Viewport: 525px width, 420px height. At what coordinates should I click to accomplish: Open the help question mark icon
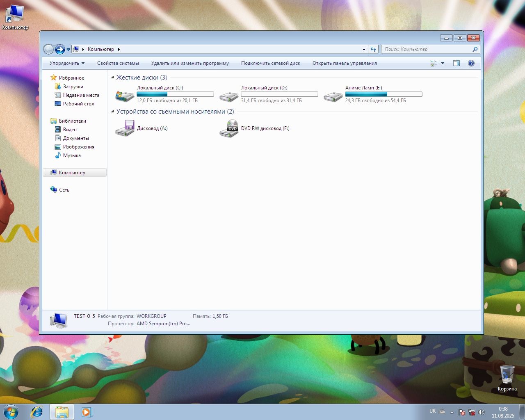[x=471, y=63]
